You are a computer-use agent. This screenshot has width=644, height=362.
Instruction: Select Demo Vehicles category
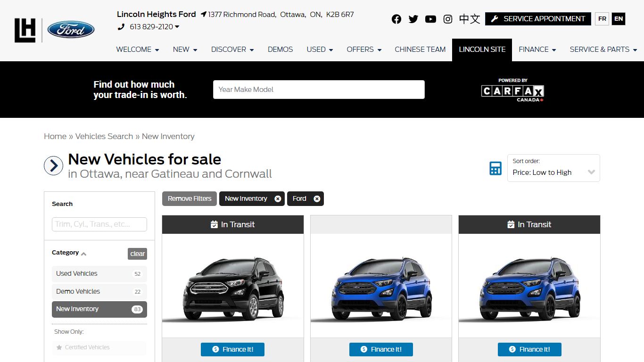click(x=99, y=292)
